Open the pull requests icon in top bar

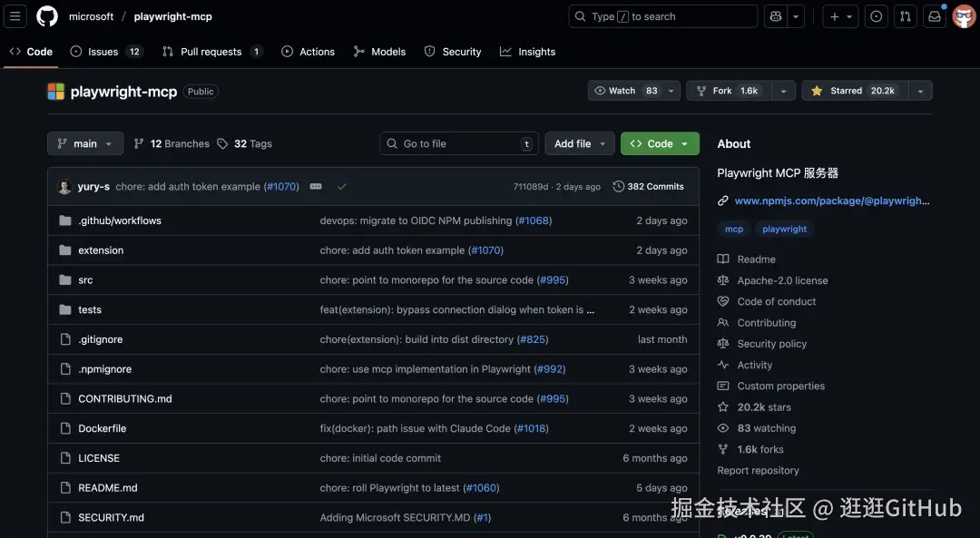[x=905, y=17]
